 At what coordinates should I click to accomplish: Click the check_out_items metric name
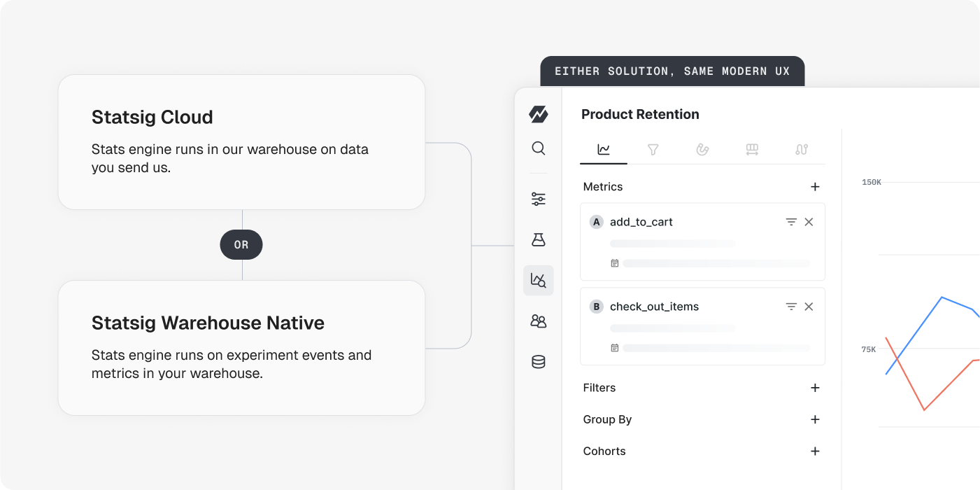[655, 307]
